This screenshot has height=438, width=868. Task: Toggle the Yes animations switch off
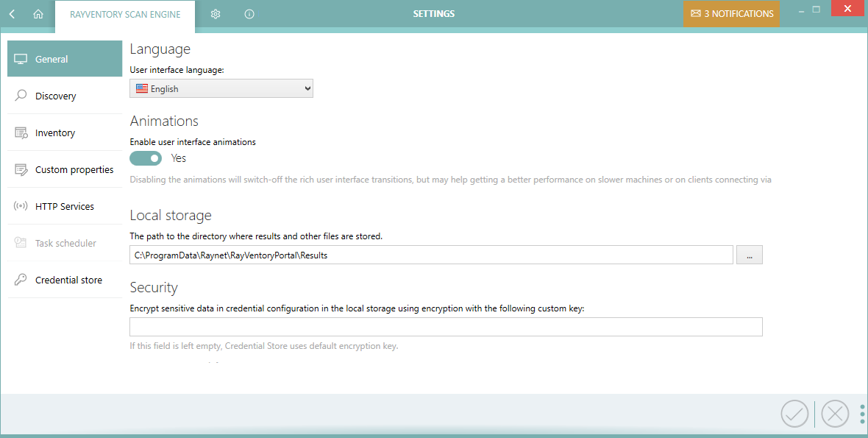click(146, 158)
